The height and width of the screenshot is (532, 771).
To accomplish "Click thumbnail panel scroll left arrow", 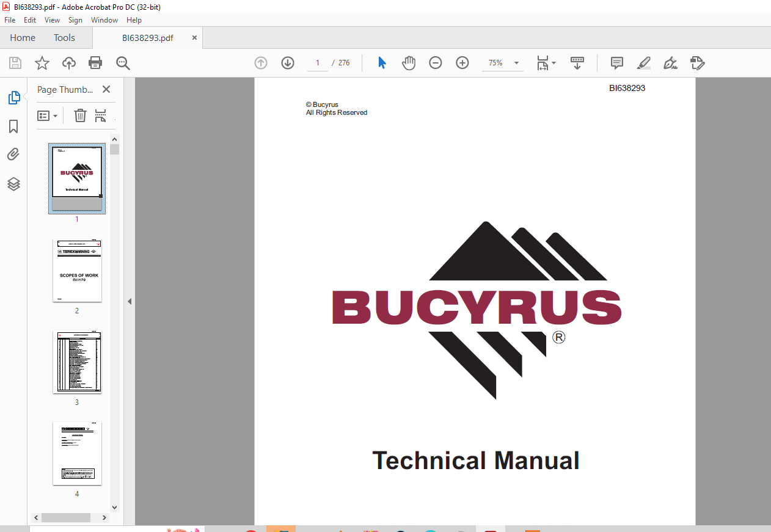I will click(x=35, y=517).
